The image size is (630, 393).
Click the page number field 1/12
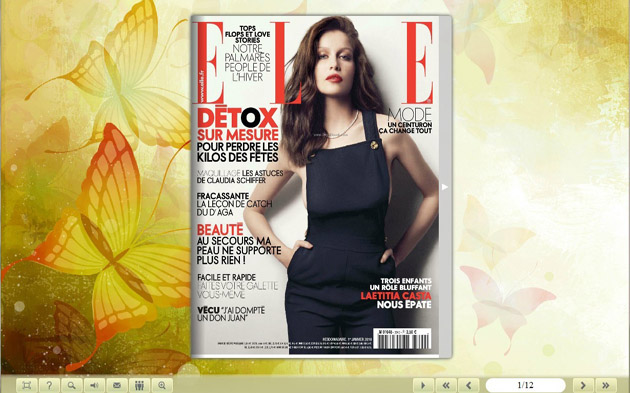point(526,385)
